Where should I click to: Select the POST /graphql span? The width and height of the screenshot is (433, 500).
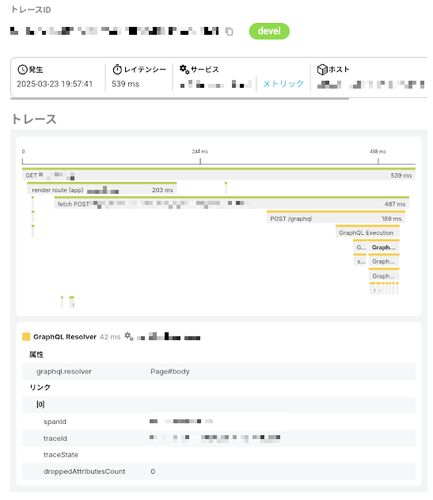coord(336,218)
